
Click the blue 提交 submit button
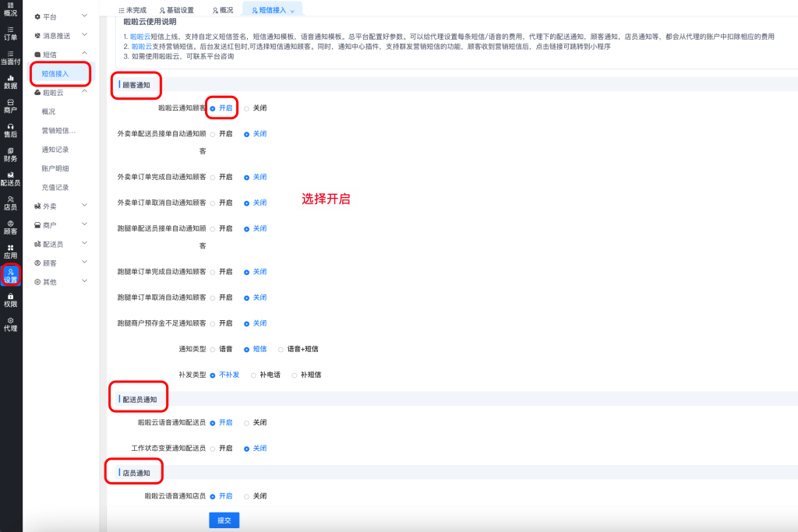(224, 520)
